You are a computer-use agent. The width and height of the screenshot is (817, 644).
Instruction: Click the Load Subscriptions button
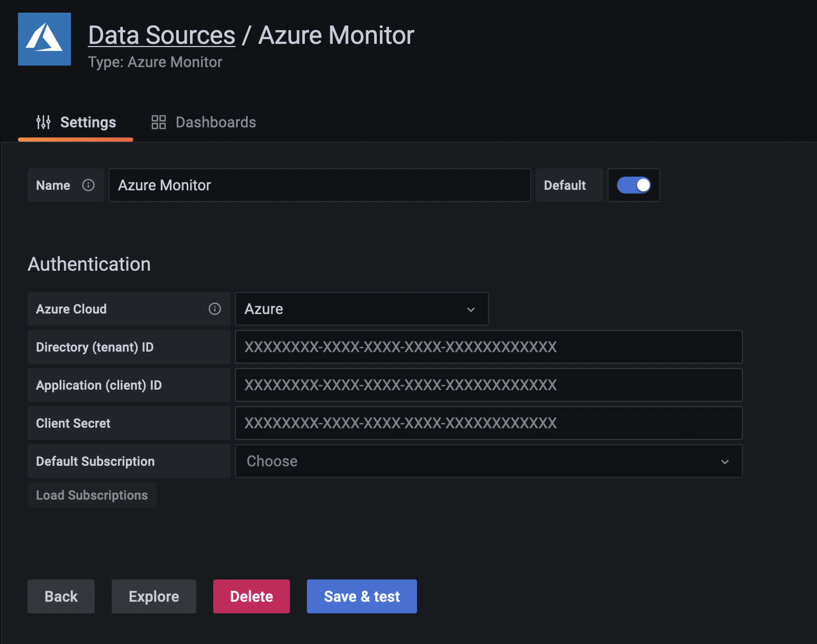(x=92, y=495)
